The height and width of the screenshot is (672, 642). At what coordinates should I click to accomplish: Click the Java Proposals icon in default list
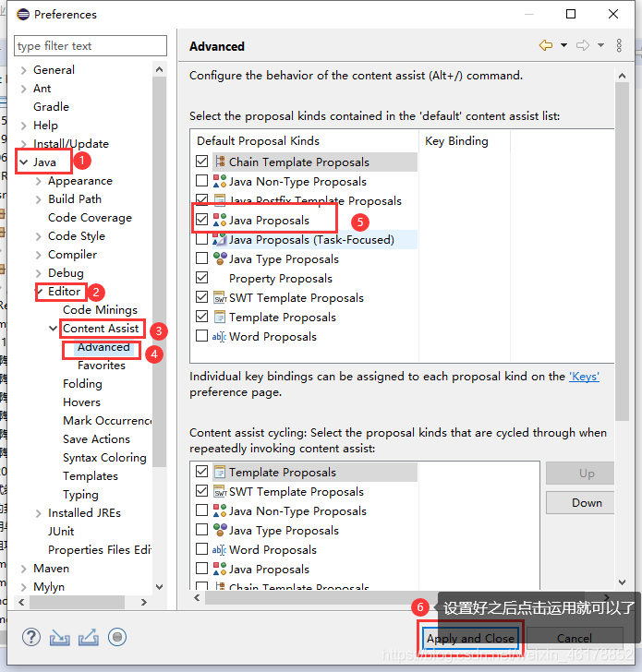point(220,220)
